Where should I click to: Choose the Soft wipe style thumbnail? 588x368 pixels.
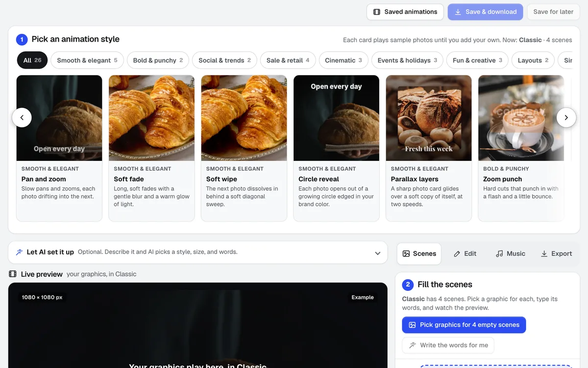[244, 118]
